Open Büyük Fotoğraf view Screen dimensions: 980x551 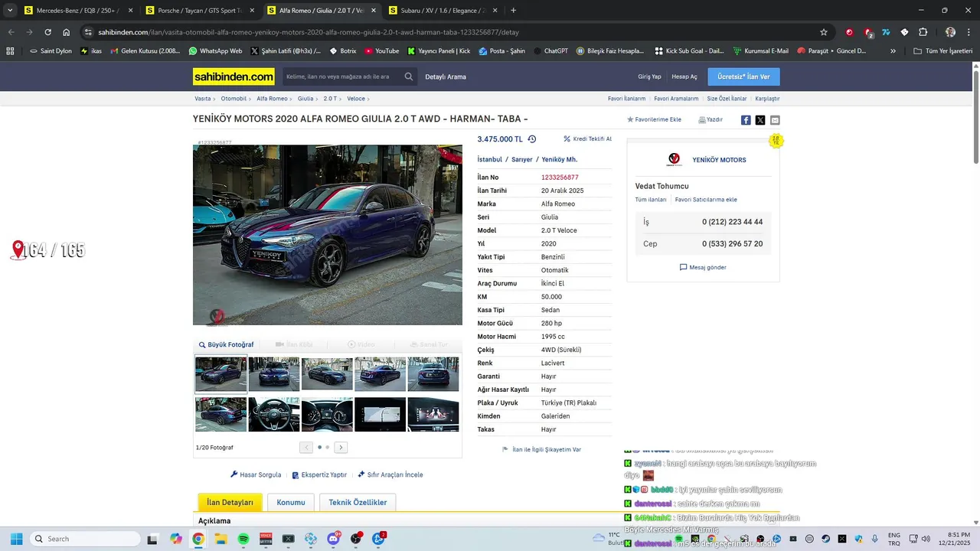pos(227,344)
